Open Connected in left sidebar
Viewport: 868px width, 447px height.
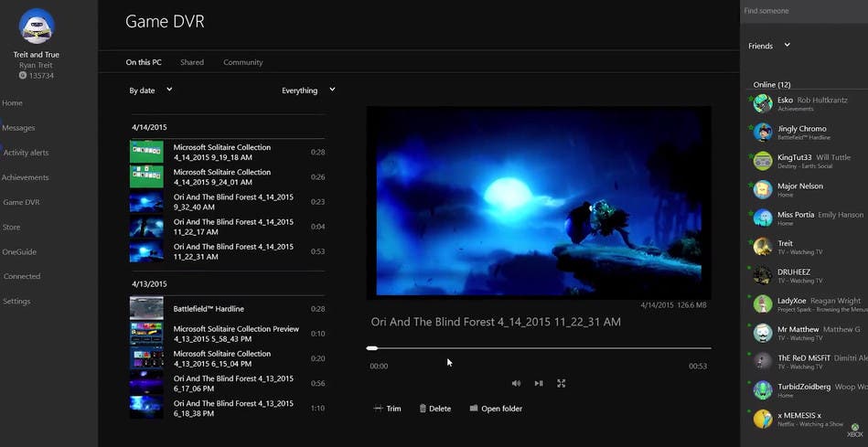22,276
